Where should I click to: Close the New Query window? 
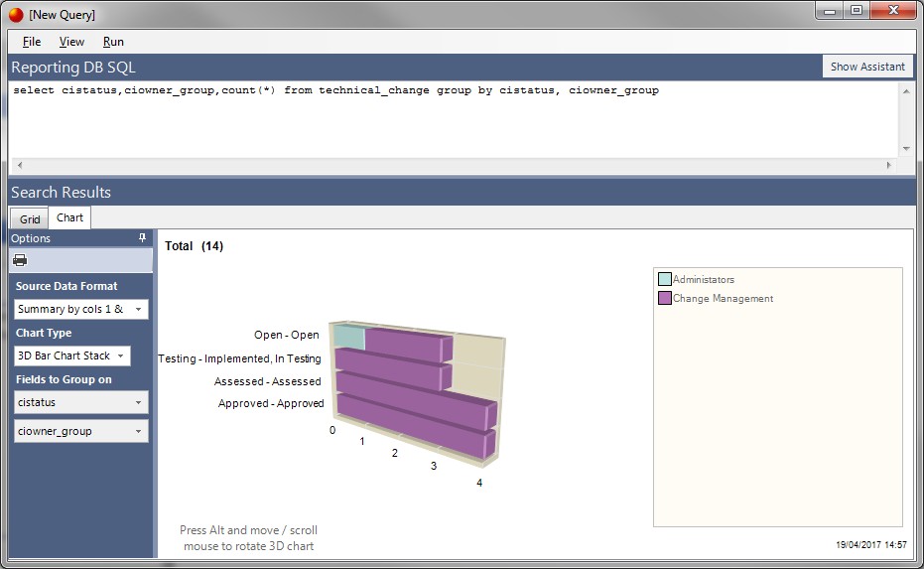tap(893, 10)
